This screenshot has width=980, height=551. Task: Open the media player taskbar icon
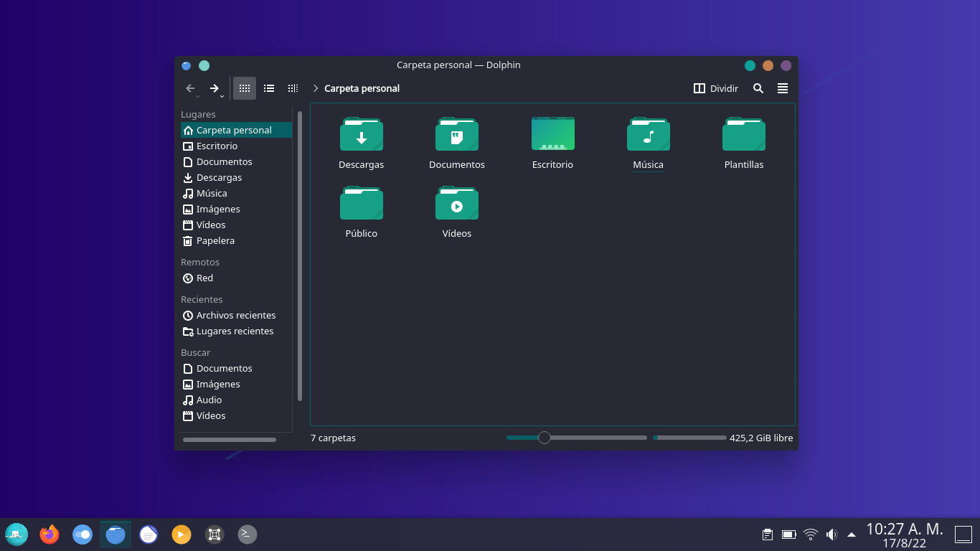point(182,534)
